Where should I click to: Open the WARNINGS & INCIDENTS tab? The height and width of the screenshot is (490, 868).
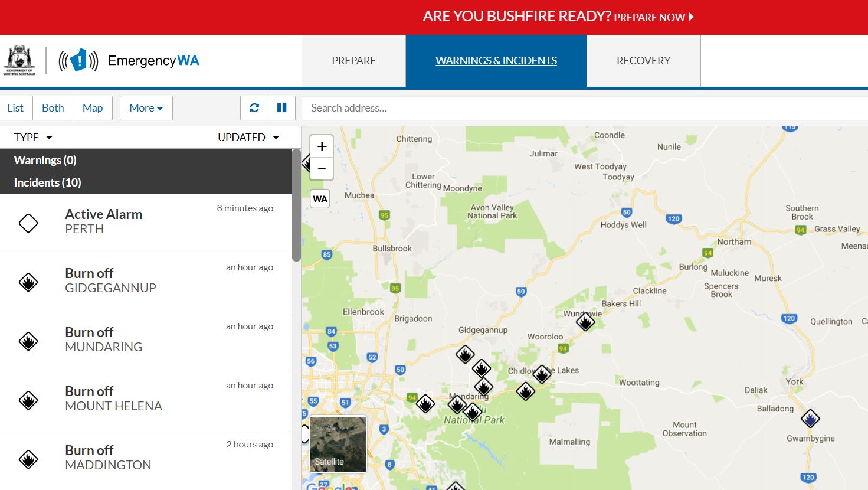496,61
